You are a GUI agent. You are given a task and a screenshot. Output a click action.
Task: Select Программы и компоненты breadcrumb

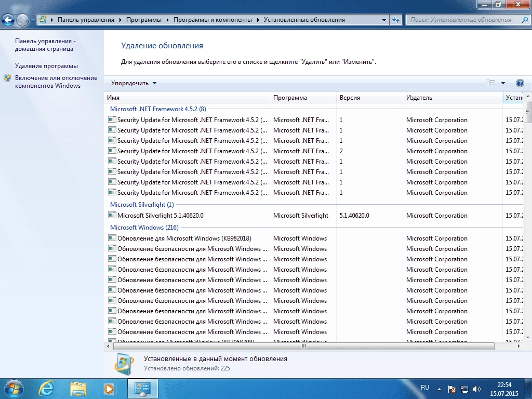[x=212, y=20]
